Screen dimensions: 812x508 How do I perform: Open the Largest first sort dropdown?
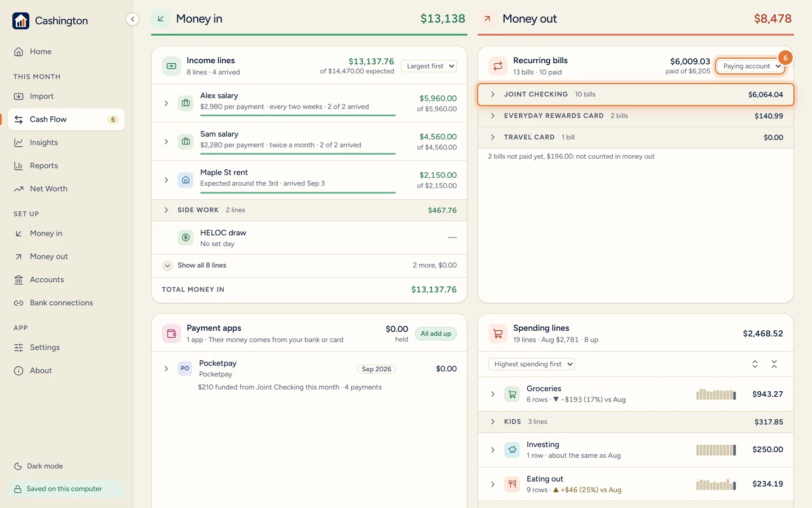tap(429, 66)
